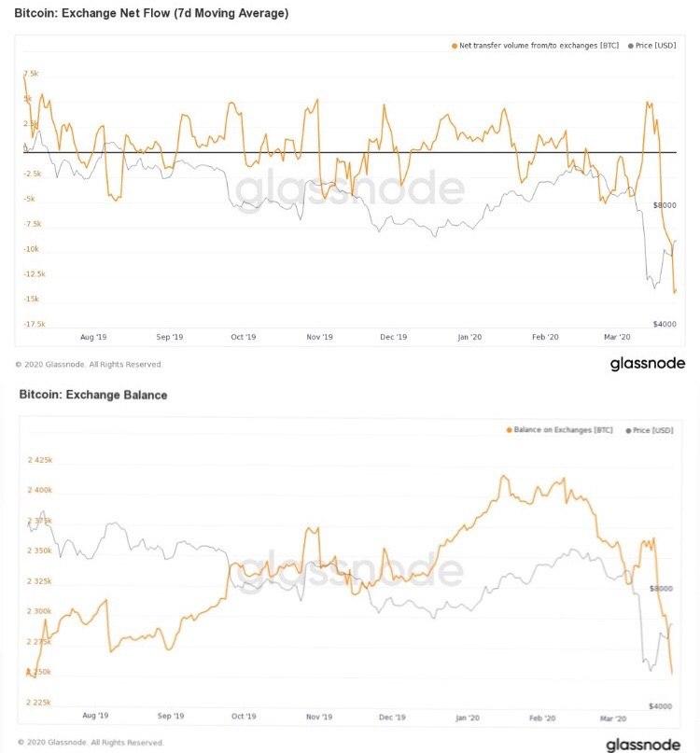This screenshot has width=700, height=753.
Task: Toggle Price [USD] legend in top chart
Action: click(x=652, y=46)
